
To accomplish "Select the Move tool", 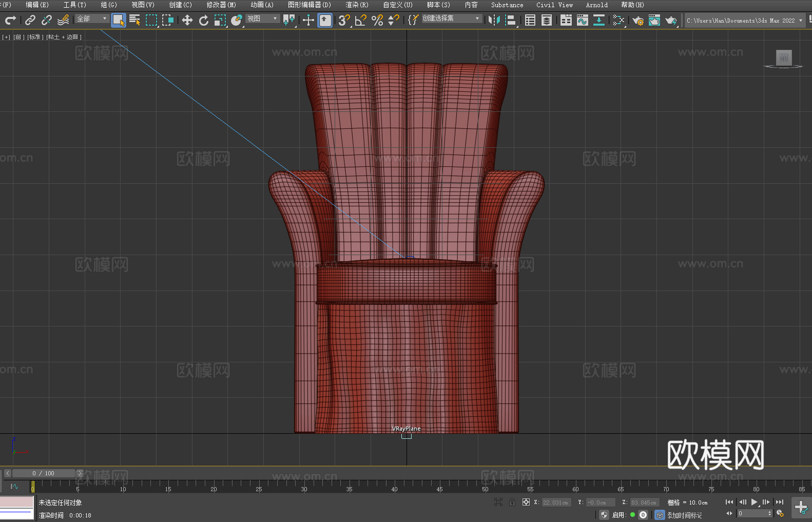I will 187,20.
